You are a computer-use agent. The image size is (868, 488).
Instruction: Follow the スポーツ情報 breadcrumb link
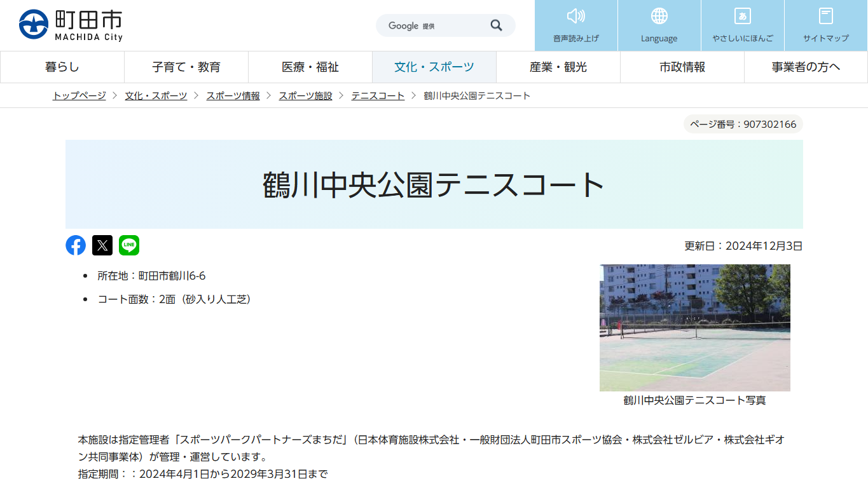(x=233, y=96)
